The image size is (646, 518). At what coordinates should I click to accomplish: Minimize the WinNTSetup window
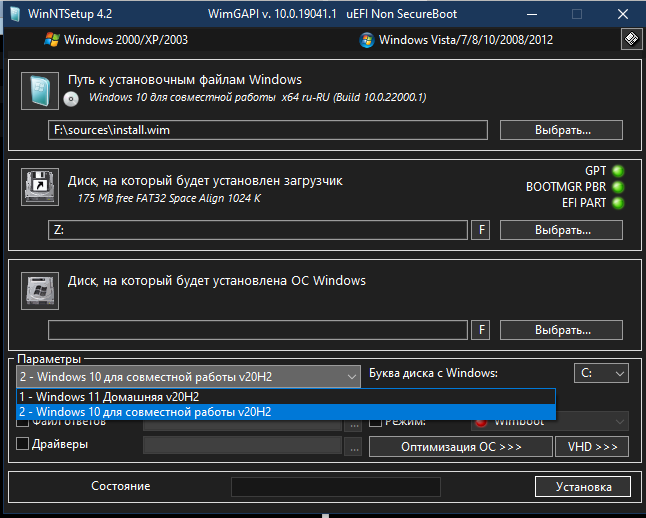click(532, 14)
